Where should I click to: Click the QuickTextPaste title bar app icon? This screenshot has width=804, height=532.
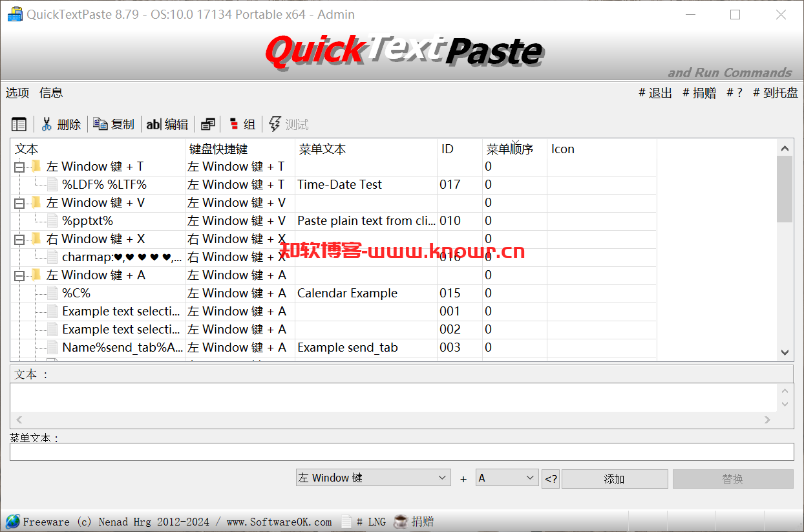click(15, 14)
